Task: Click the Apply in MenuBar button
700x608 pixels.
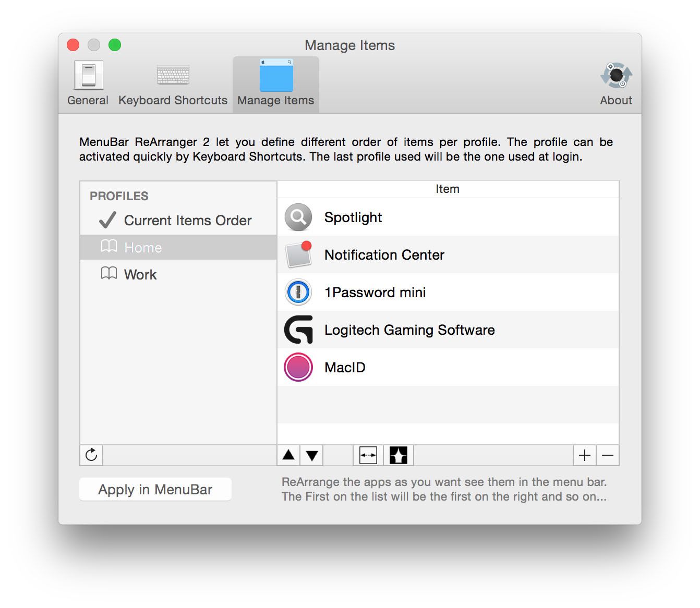Action: click(x=155, y=489)
